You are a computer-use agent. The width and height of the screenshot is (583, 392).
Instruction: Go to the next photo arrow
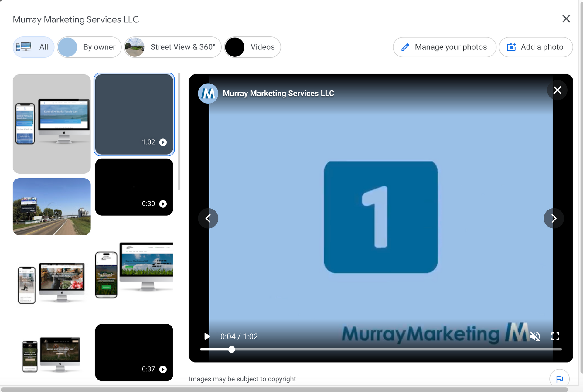click(554, 218)
